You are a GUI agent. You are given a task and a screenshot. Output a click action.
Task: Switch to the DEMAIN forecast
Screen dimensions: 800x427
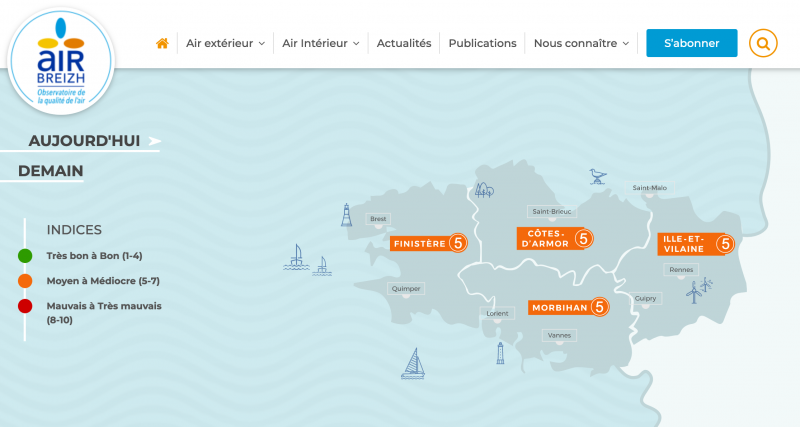point(50,171)
